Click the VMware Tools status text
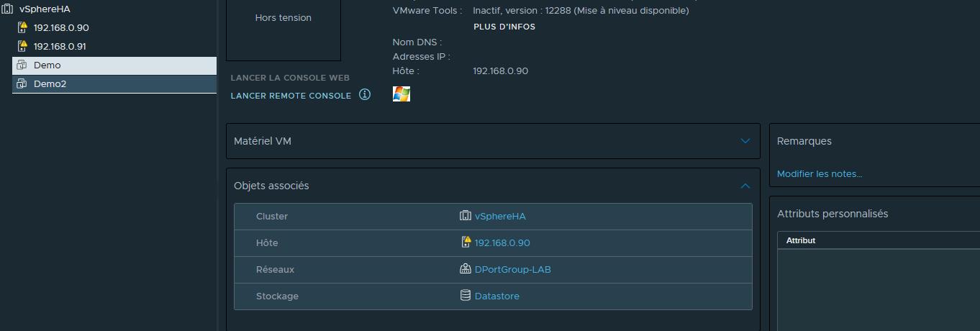 pos(581,11)
